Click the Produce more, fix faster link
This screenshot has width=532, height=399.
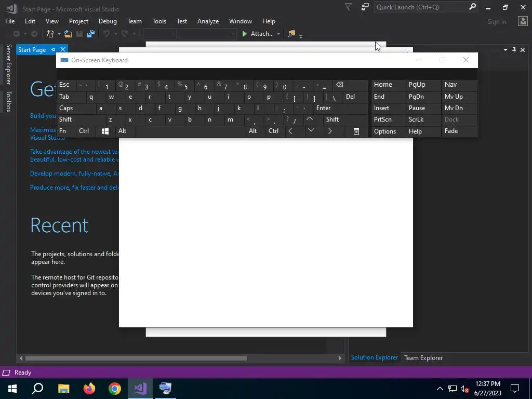click(x=74, y=187)
